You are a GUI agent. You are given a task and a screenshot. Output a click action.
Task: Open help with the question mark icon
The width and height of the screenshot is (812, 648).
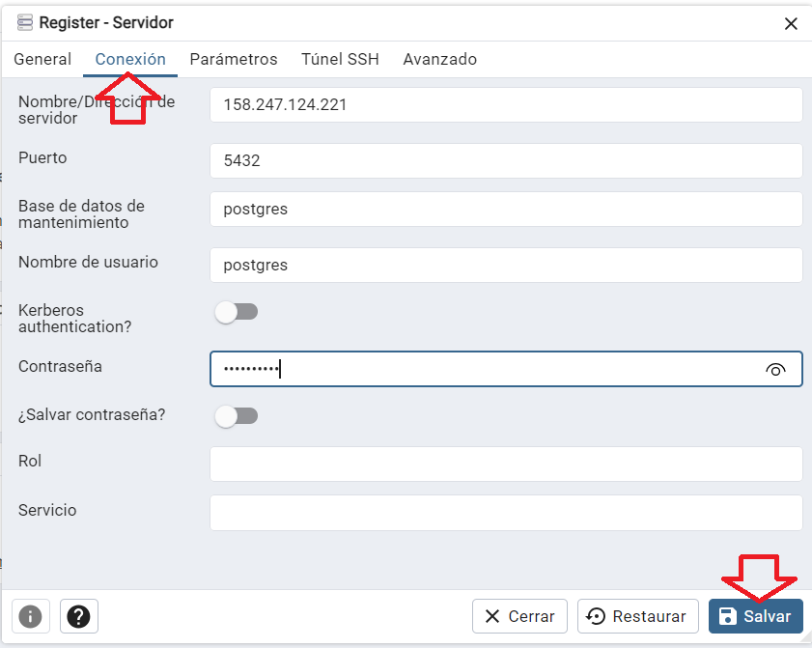pos(79,616)
